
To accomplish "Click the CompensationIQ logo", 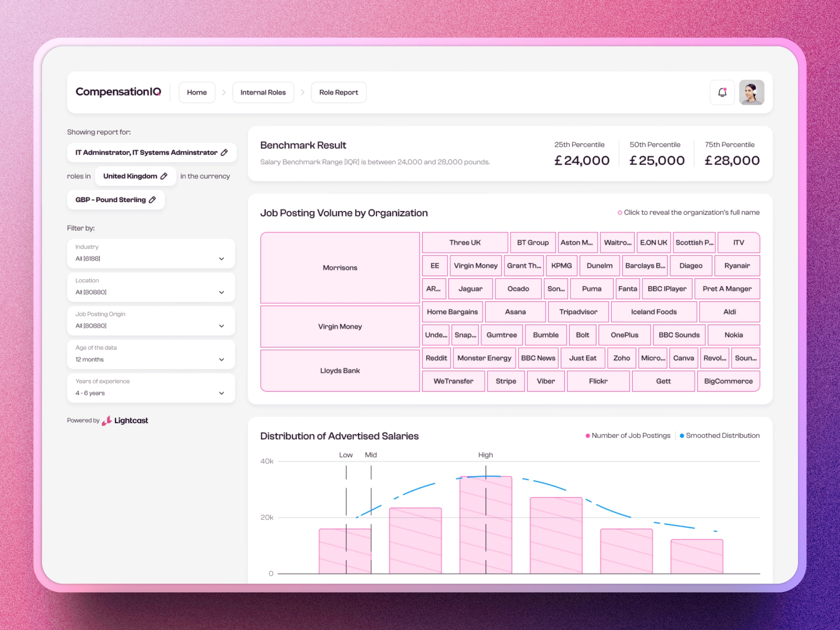I will point(118,92).
